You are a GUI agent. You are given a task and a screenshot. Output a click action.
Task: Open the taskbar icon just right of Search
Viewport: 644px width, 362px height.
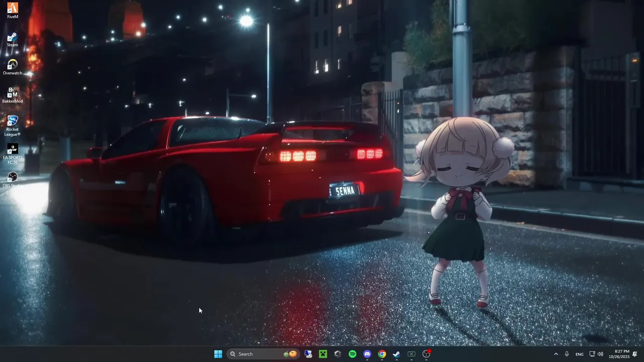coord(308,354)
